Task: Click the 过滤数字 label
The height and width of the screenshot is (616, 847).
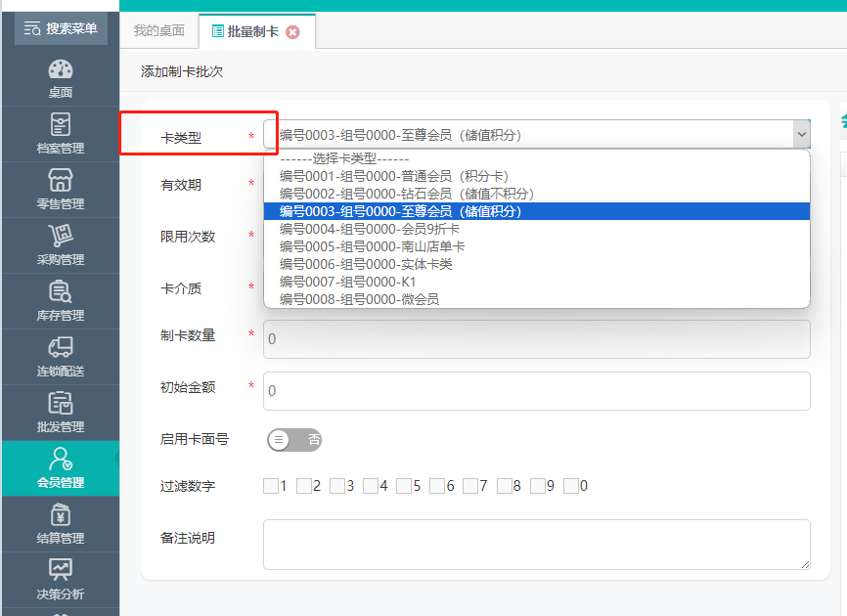Action: 188,486
